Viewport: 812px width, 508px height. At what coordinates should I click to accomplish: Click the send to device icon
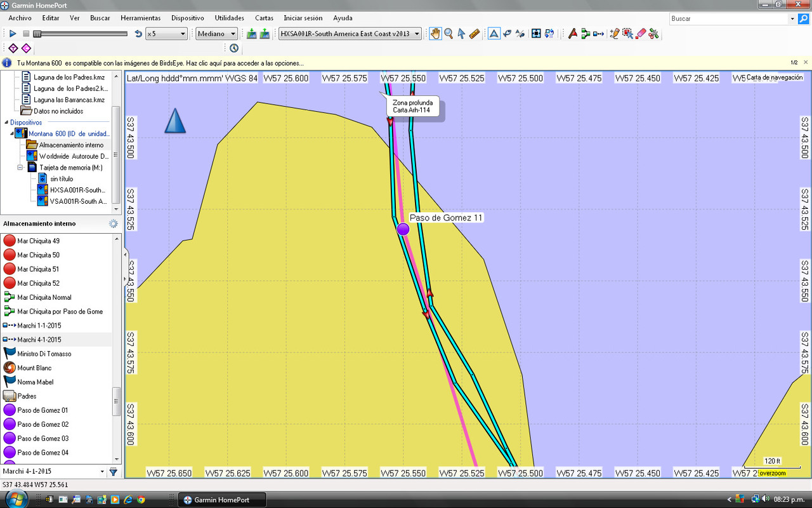[x=252, y=34]
